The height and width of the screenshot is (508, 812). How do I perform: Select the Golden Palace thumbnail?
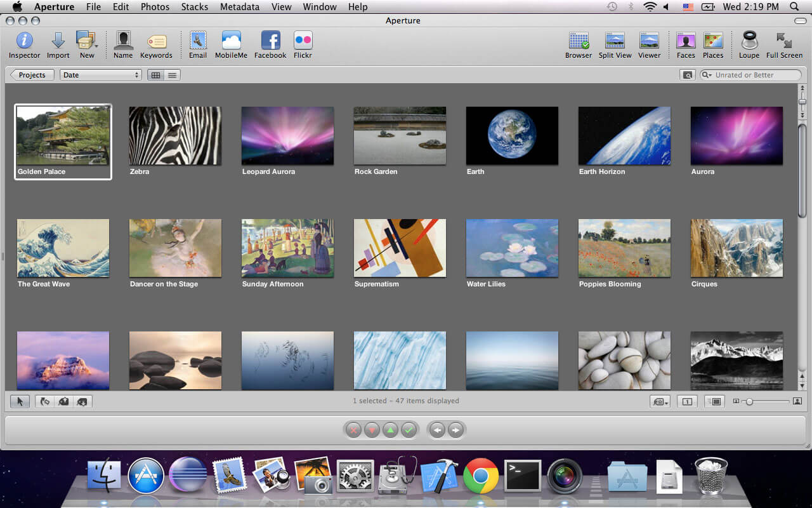[63, 136]
